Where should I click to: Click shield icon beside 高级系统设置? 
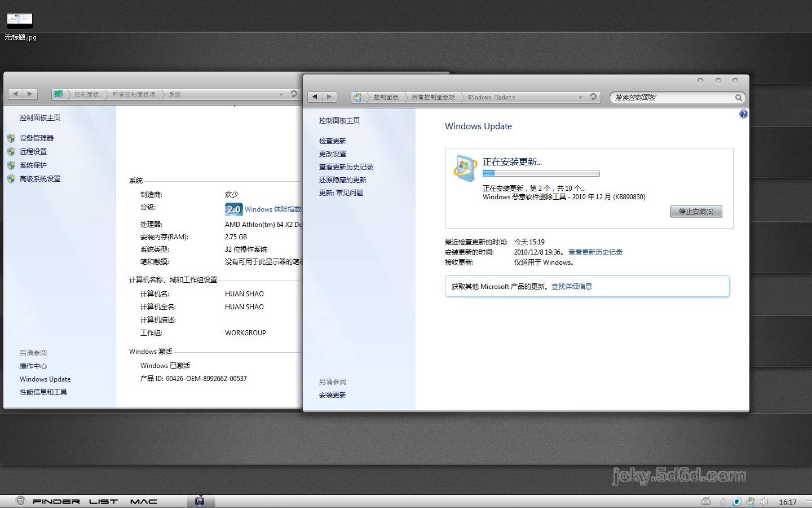11,178
